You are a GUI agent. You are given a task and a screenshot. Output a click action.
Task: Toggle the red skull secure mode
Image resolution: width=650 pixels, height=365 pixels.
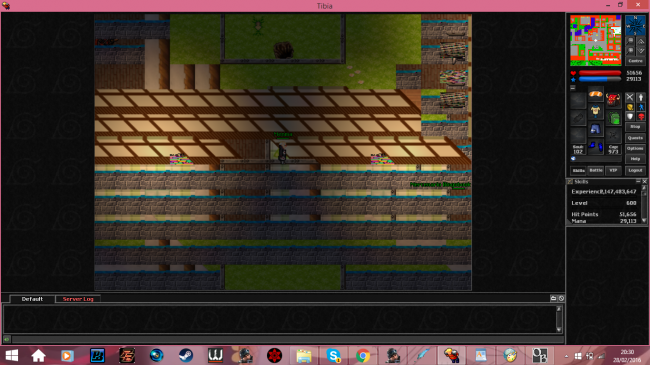pyautogui.click(x=641, y=117)
